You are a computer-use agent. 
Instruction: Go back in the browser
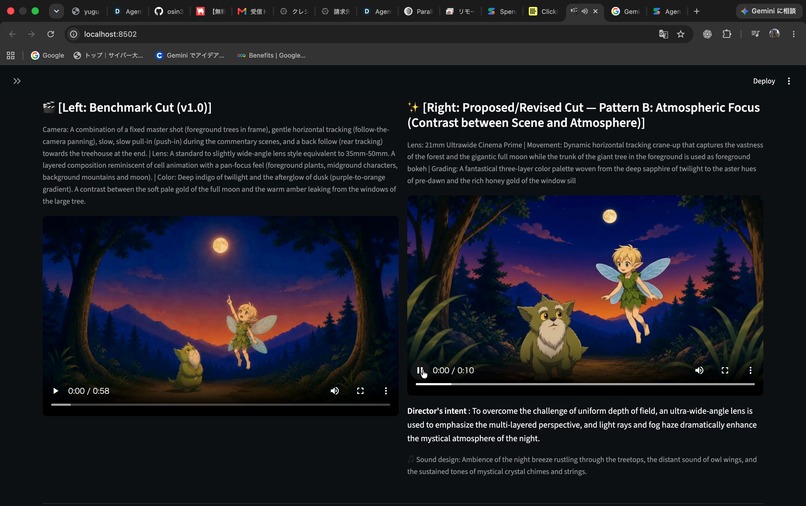(12, 34)
